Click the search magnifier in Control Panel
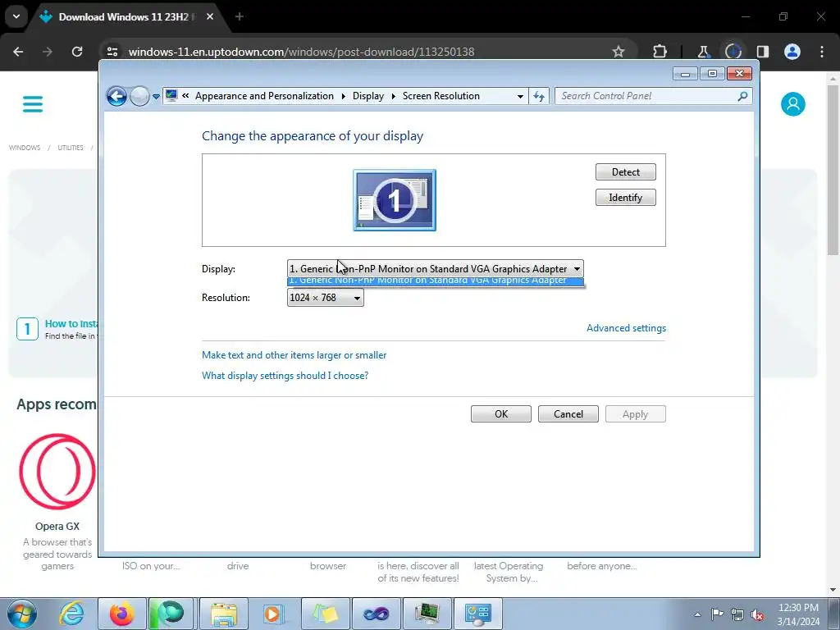Viewport: 840px width, 630px height. coord(742,96)
